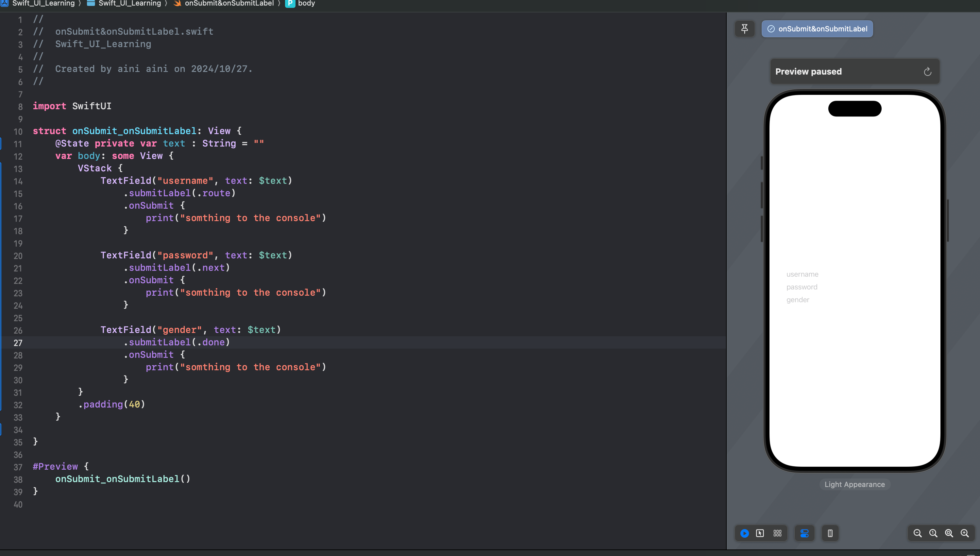
Task: Open the preview Variants grid icon
Action: pyautogui.click(x=777, y=533)
